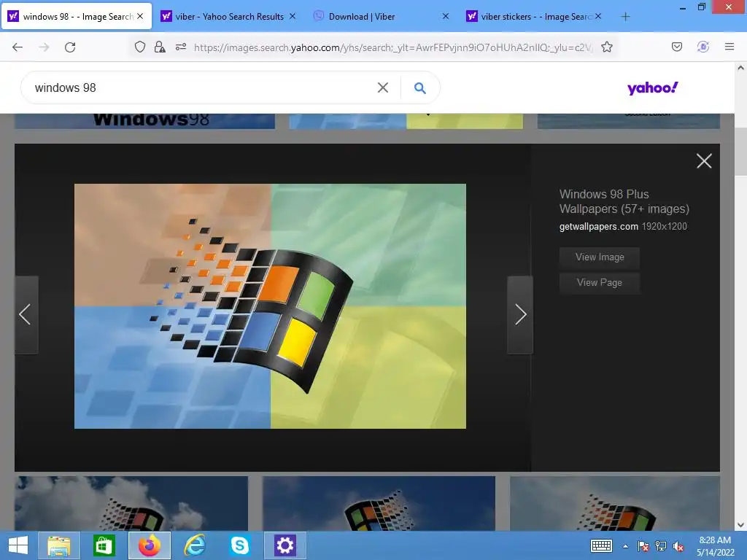Open File Explorer from the taskbar
Viewport: 747px width, 560px height.
(58, 545)
